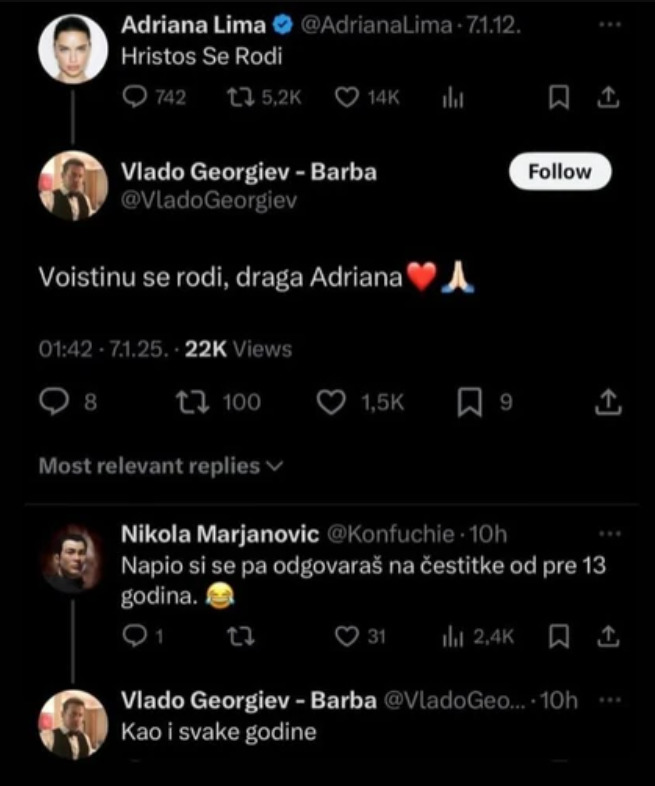
Task: Share Vlado Georgiev's main tweet
Action: point(607,402)
